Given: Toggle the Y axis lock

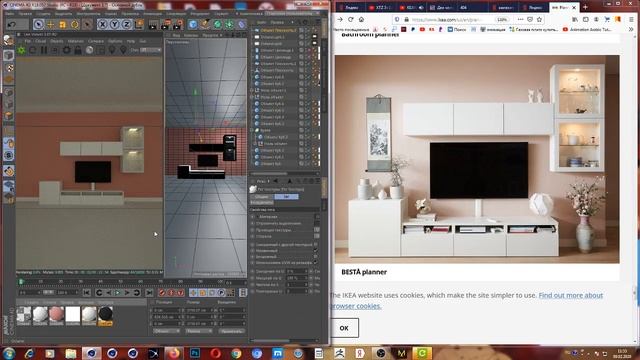Looking at the screenshot, I should pos(114,24).
